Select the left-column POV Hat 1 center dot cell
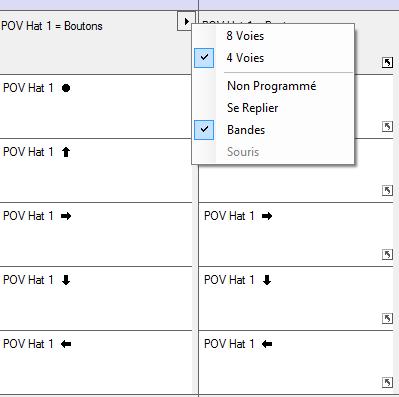This screenshot has width=399, height=397. (x=96, y=106)
